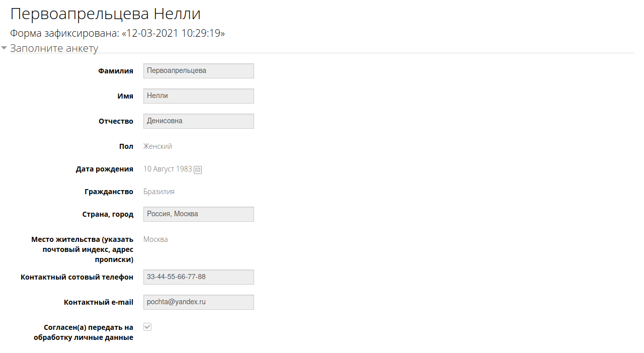Select the gender value "Женский"
644x353 pixels.
tap(157, 146)
